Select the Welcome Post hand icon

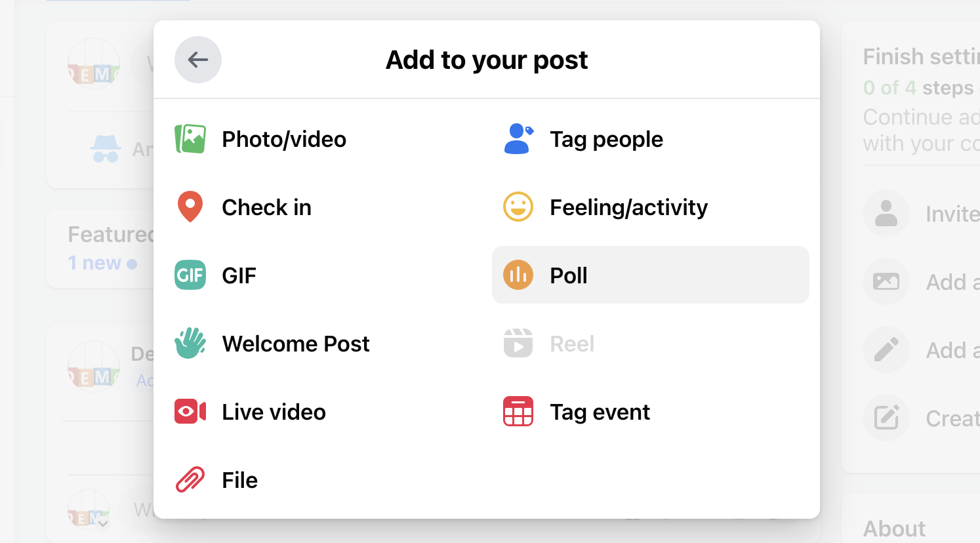[191, 343]
